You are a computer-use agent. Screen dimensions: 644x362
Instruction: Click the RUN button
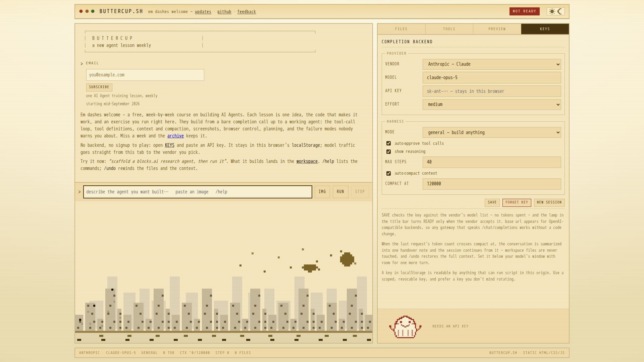coord(340,192)
